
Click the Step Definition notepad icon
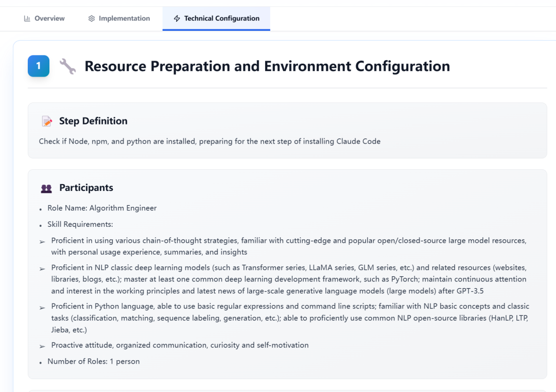pyautogui.click(x=47, y=121)
